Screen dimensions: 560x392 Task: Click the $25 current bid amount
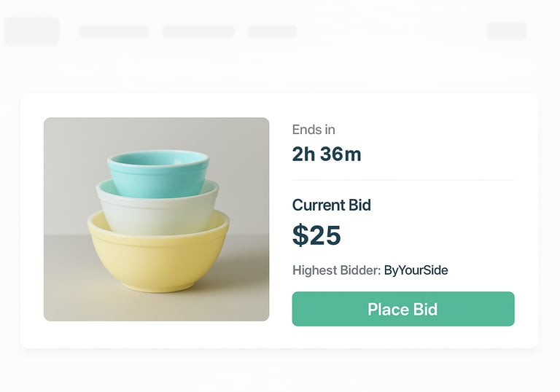click(316, 235)
